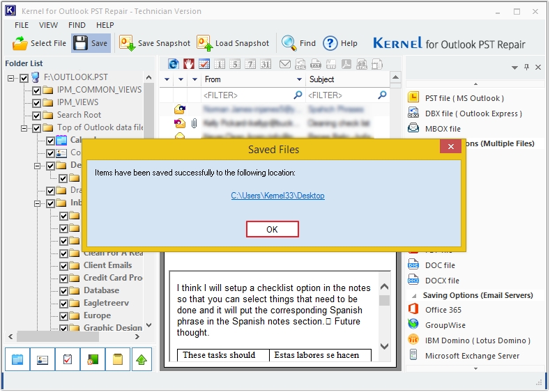Image resolution: width=550 pixels, height=392 pixels.
Task: Uncheck the F:\OUTLOOK.PST root checkbox
Action: pos(24,78)
